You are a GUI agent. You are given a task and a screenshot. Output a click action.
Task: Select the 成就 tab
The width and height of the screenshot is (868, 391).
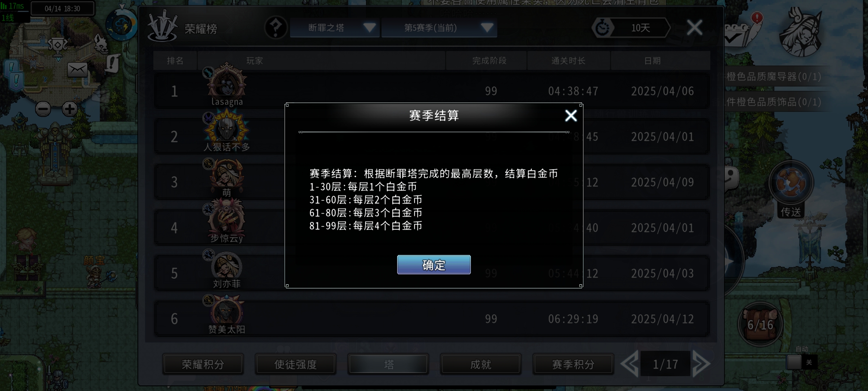[481, 364]
